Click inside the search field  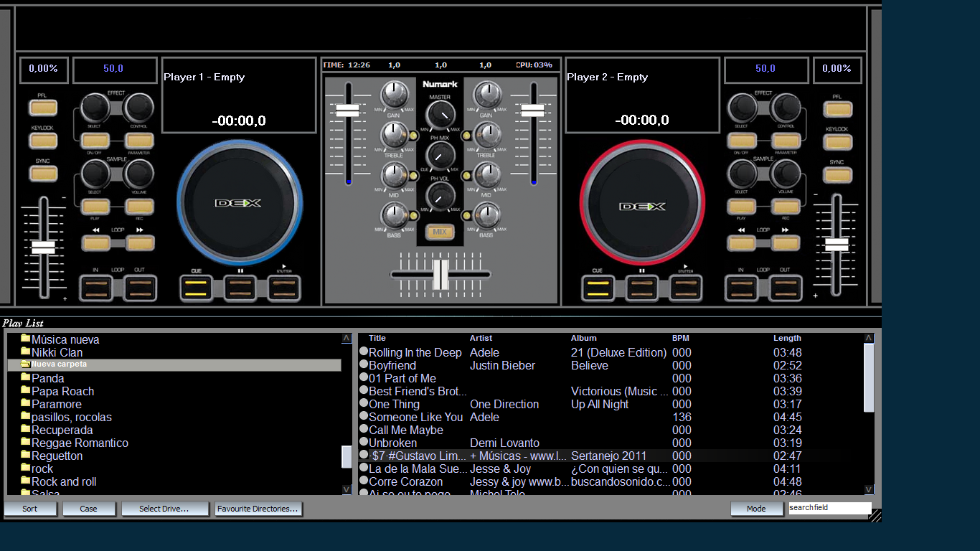(829, 508)
